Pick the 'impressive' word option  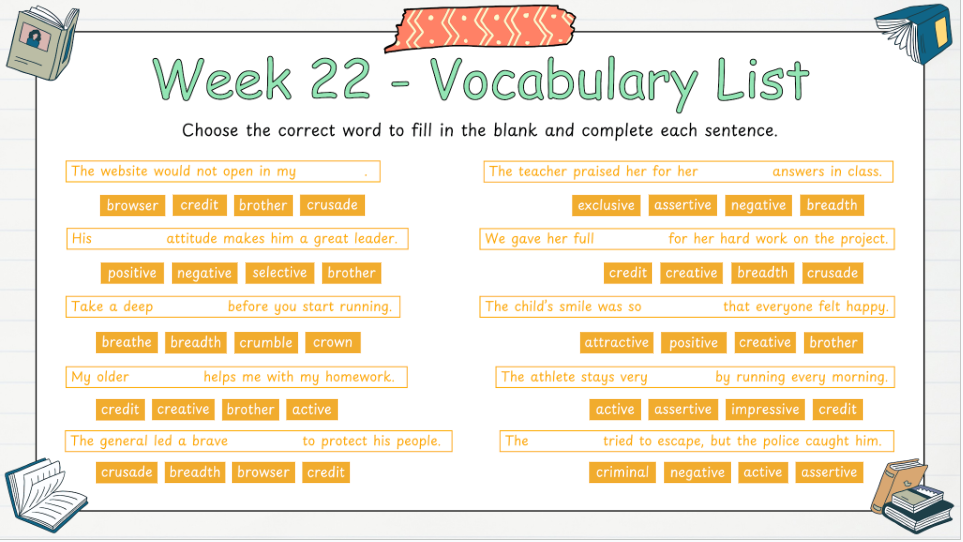point(765,410)
